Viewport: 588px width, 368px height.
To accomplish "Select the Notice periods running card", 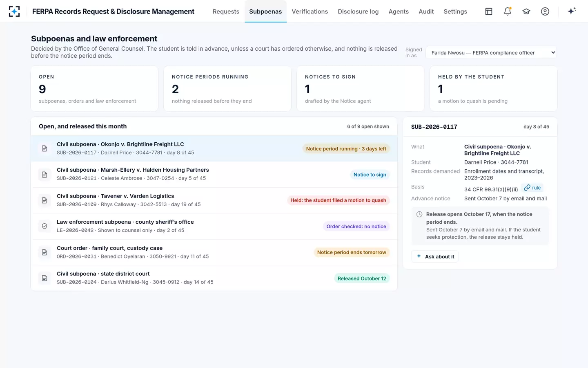I will coord(227,89).
